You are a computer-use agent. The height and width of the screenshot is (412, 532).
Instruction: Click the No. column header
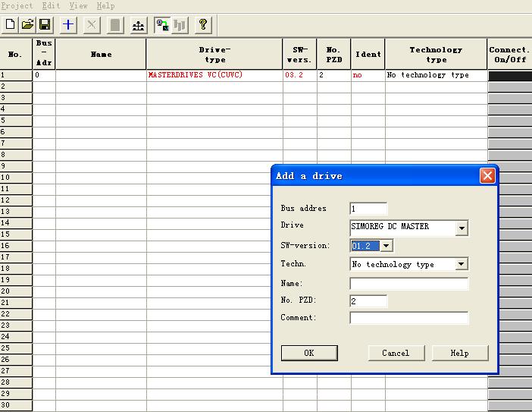(x=16, y=54)
